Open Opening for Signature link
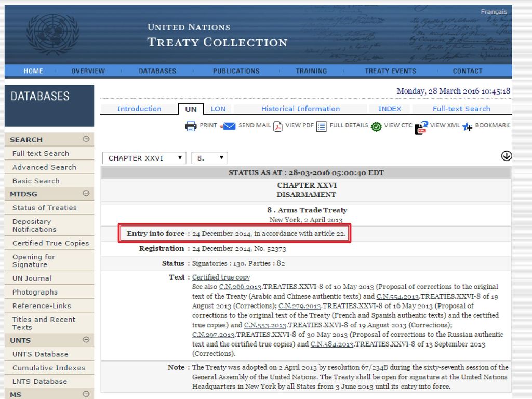The width and height of the screenshot is (532, 399). (x=34, y=261)
